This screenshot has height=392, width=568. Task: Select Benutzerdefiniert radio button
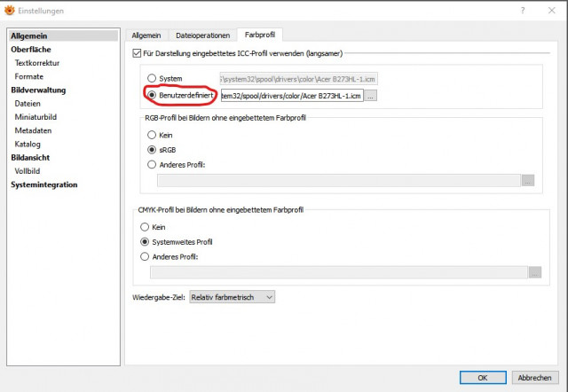click(152, 95)
